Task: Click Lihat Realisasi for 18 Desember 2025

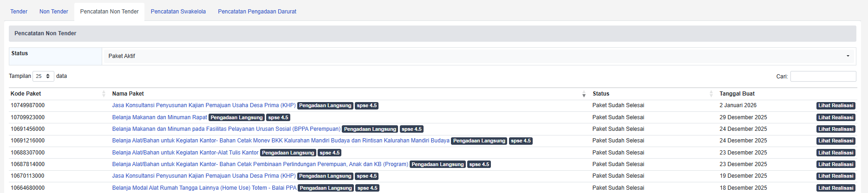Action: (x=835, y=188)
